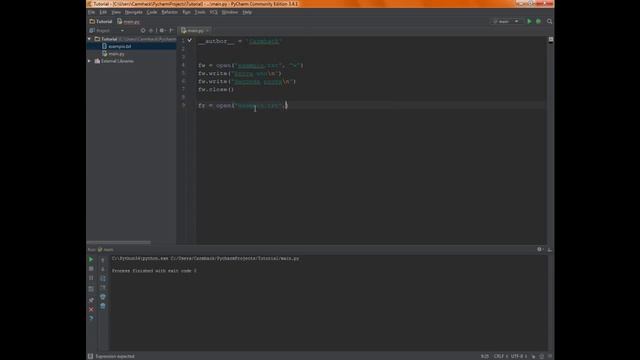640x360 pixels.
Task: Click CRLF line separator in status bar
Action: [500, 356]
